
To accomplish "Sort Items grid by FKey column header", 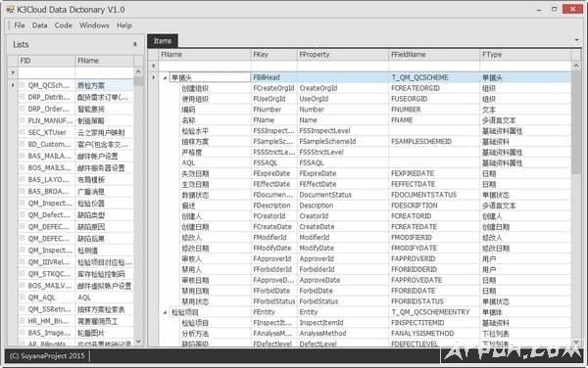I will [x=273, y=55].
